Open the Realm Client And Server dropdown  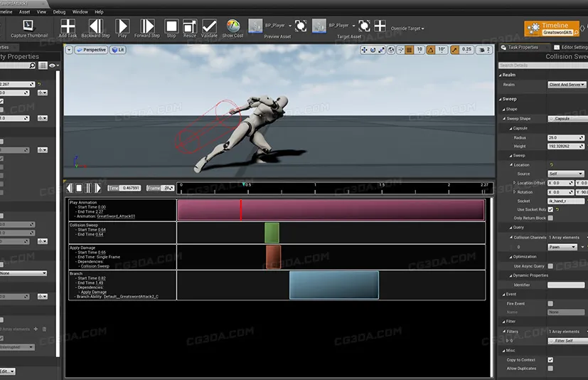(x=567, y=85)
